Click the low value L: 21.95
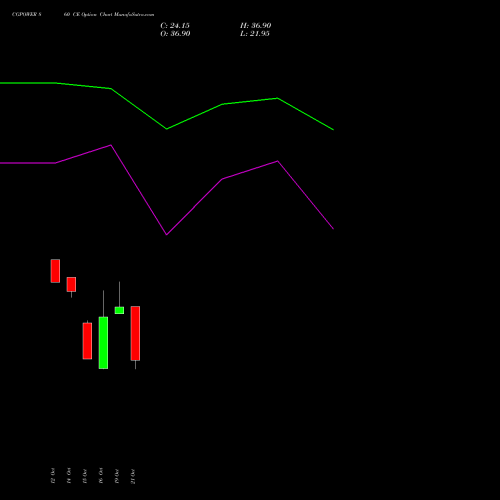The height and width of the screenshot is (500, 500). click(x=255, y=33)
